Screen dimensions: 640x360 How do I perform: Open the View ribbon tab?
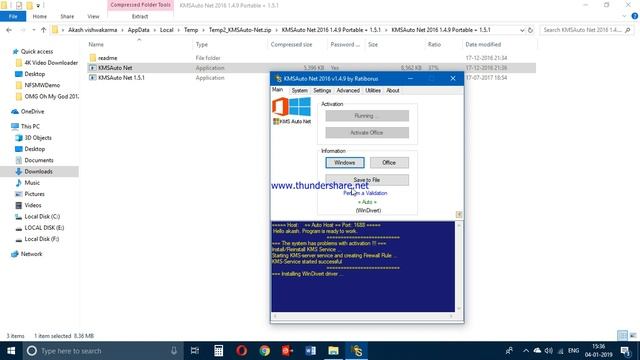click(x=93, y=16)
